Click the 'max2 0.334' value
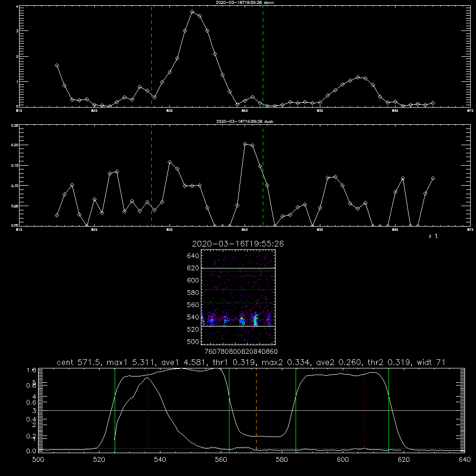 point(287,362)
